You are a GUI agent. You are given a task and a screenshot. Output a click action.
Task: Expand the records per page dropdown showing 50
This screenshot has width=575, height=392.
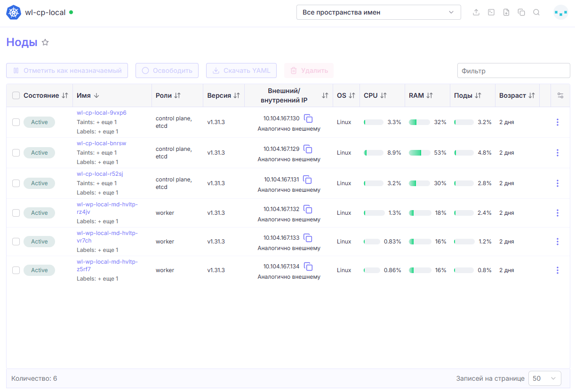click(545, 378)
